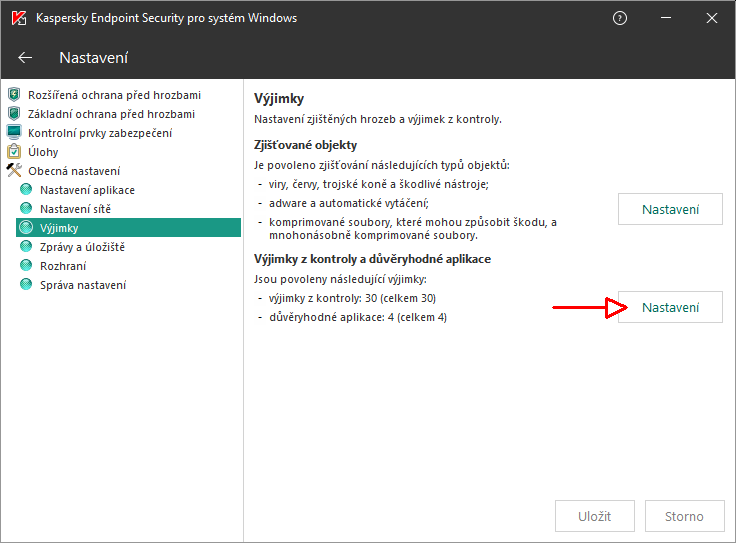The width and height of the screenshot is (736, 543).
Task: Click green bullet icon beside Správa nastavení
Action: click(x=26, y=284)
